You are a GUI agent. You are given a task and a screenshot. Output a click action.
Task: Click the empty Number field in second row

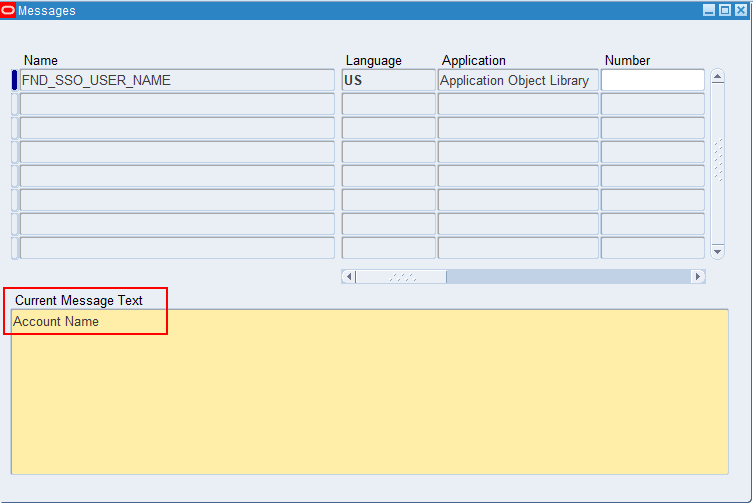pyautogui.click(x=652, y=104)
